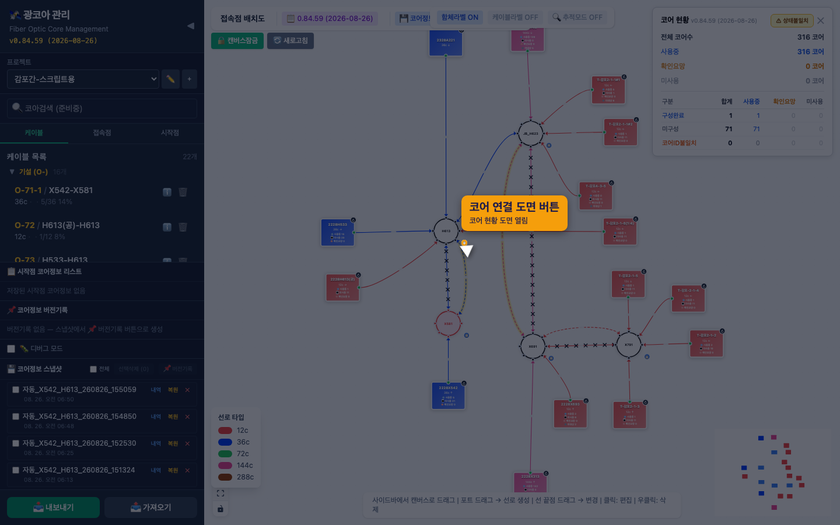840x525 pixels.
Task: Toggle the 케이블라벨 OFF button
Action: tap(515, 18)
